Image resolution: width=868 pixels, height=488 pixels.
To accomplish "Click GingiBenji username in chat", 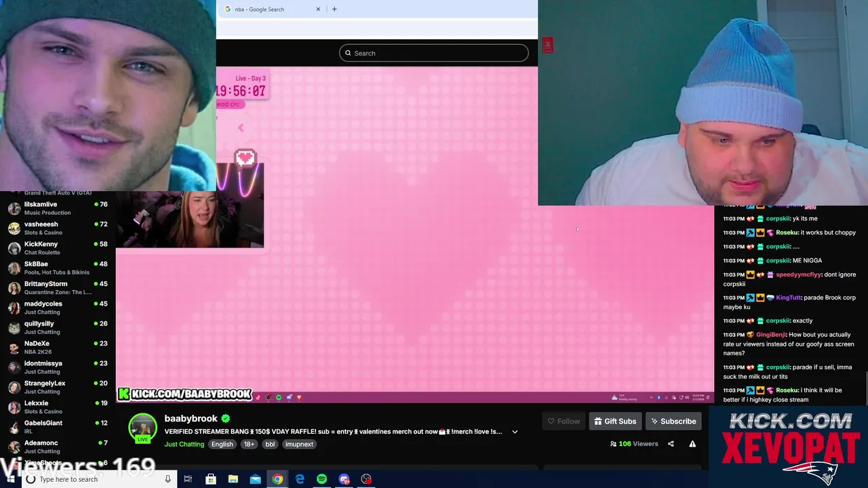I will tap(771, 335).
